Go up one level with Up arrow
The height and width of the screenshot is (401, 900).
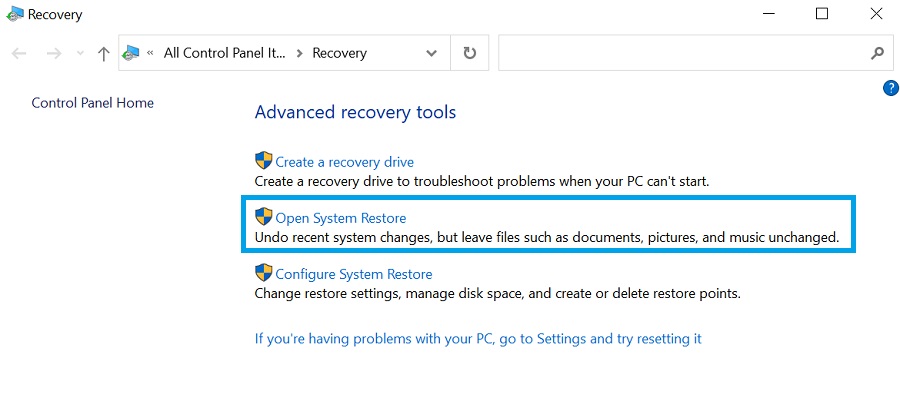(103, 53)
